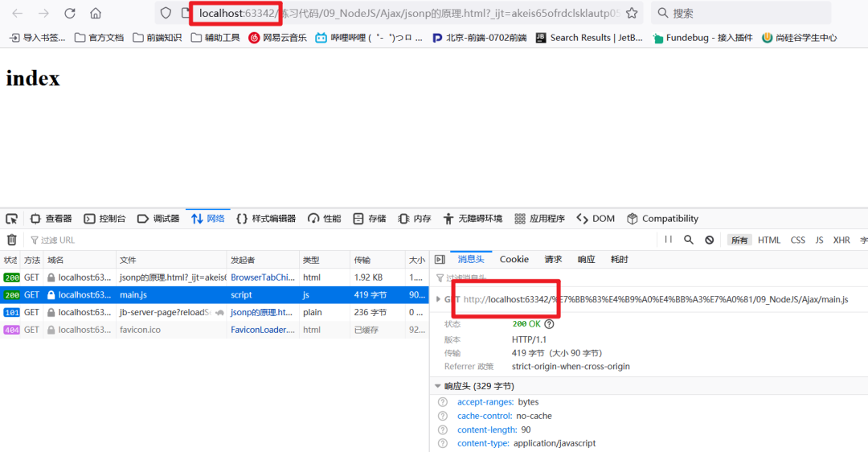Open the 内存 memory tab
The image size is (868, 452).
(x=415, y=219)
